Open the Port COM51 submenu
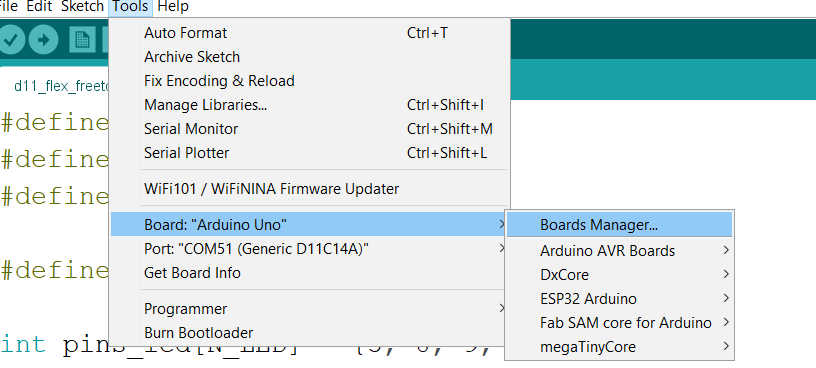 309,249
